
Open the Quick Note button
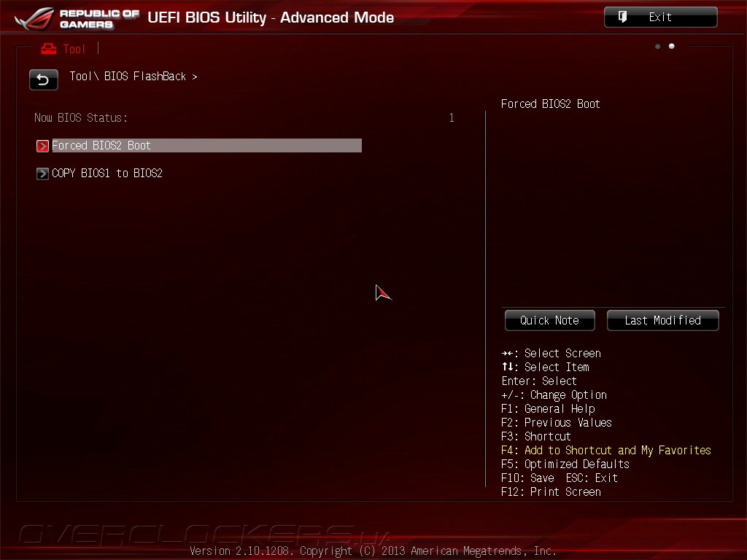pos(550,321)
